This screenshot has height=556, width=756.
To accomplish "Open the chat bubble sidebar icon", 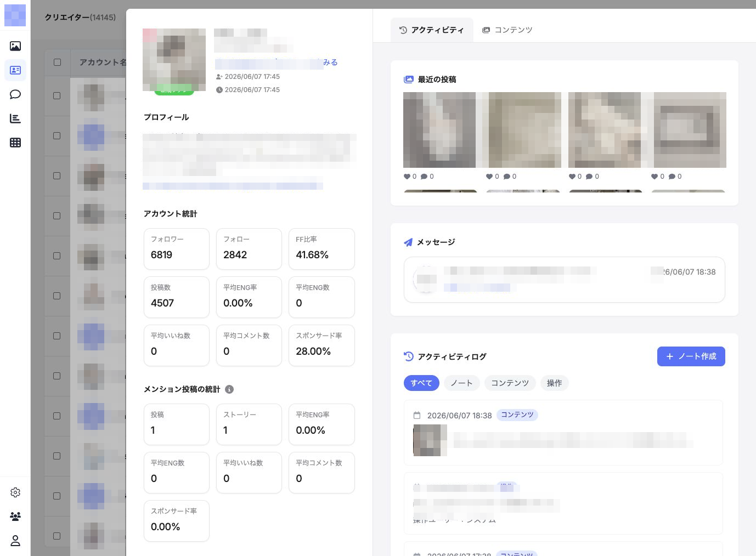I will 15,94.
